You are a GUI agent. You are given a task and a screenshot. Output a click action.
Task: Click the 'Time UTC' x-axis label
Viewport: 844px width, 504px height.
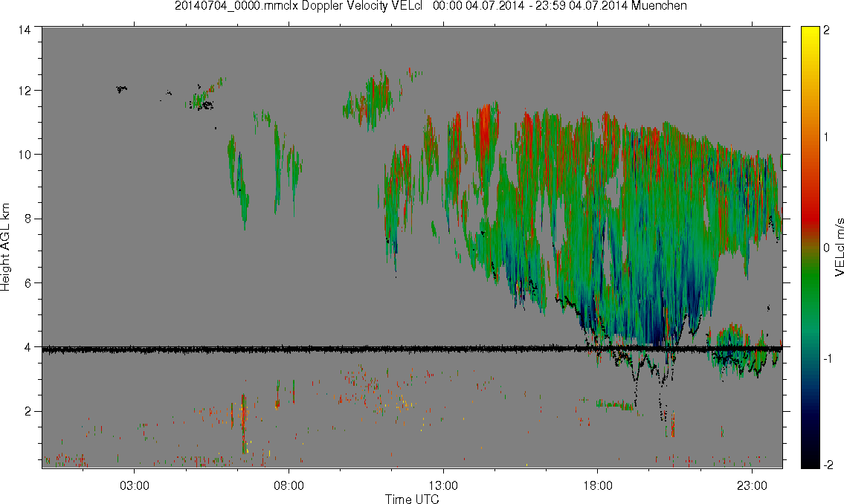pyautogui.click(x=412, y=499)
